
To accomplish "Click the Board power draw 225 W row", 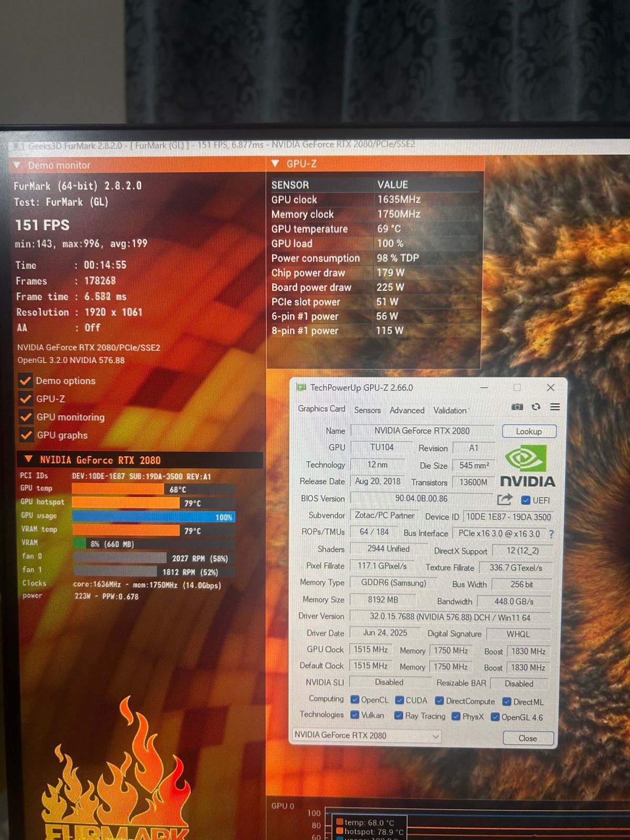I will (x=375, y=287).
